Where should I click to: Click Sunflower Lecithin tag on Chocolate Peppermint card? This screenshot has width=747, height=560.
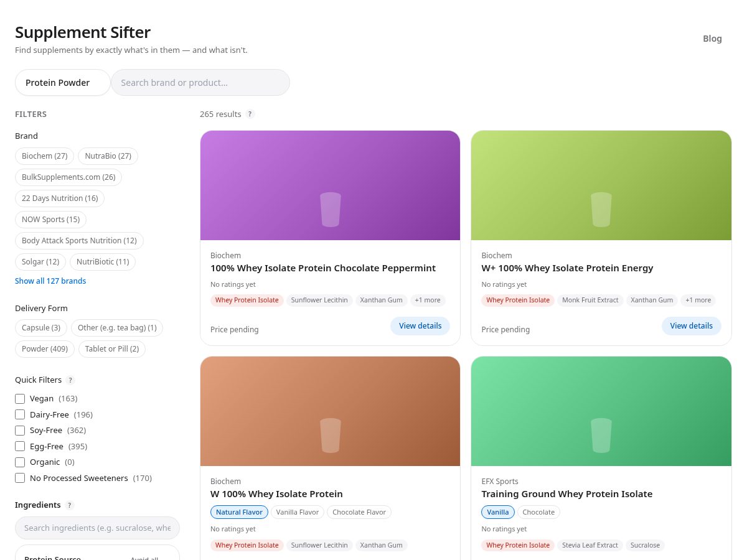[x=319, y=300]
